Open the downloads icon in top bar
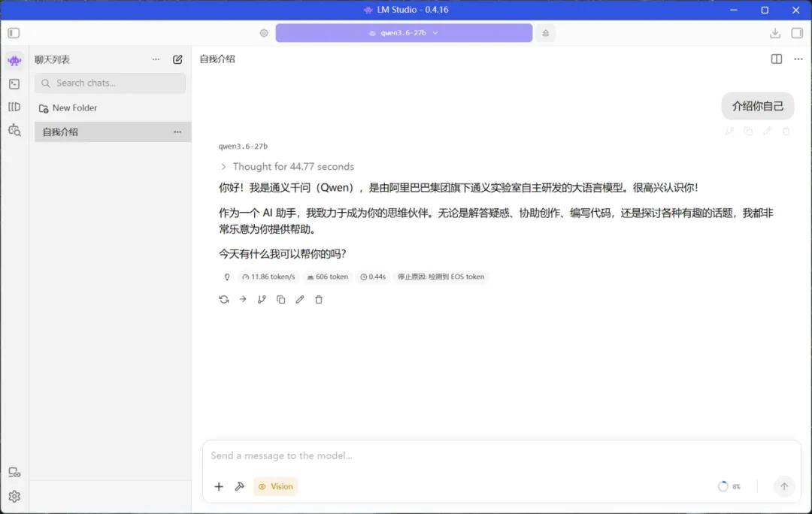812x514 pixels. 774,33
